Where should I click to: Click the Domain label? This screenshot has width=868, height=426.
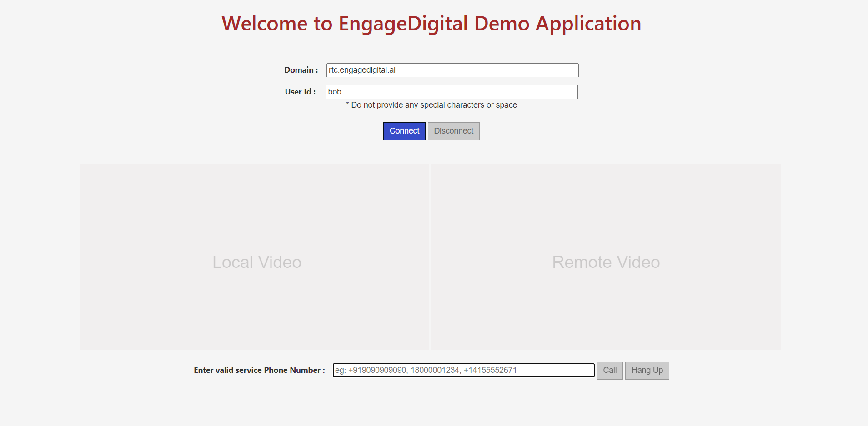[x=301, y=70]
